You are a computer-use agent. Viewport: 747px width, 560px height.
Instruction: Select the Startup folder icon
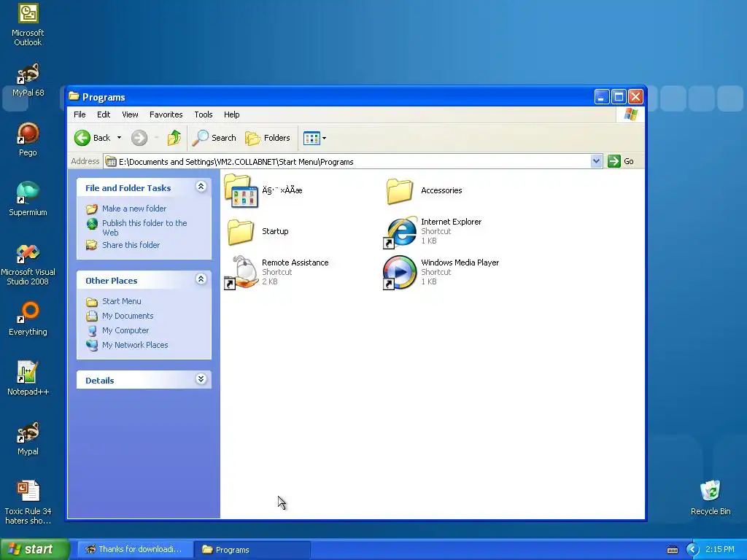pos(240,231)
